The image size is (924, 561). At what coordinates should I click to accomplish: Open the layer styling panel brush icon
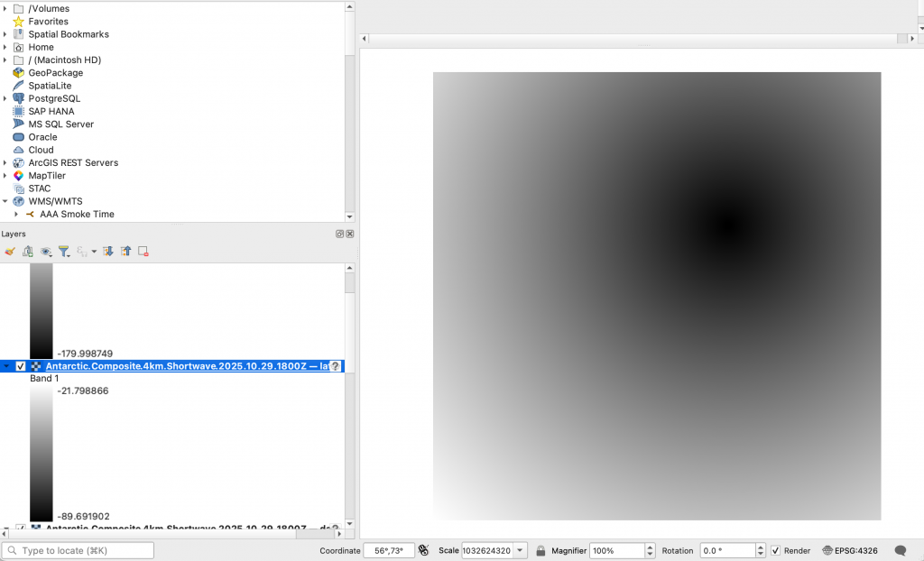pyautogui.click(x=10, y=252)
